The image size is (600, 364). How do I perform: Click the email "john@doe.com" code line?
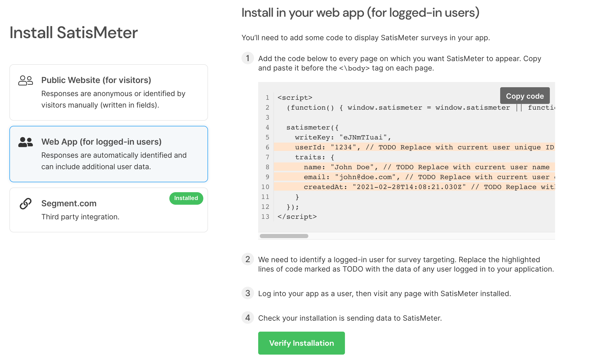point(414,177)
